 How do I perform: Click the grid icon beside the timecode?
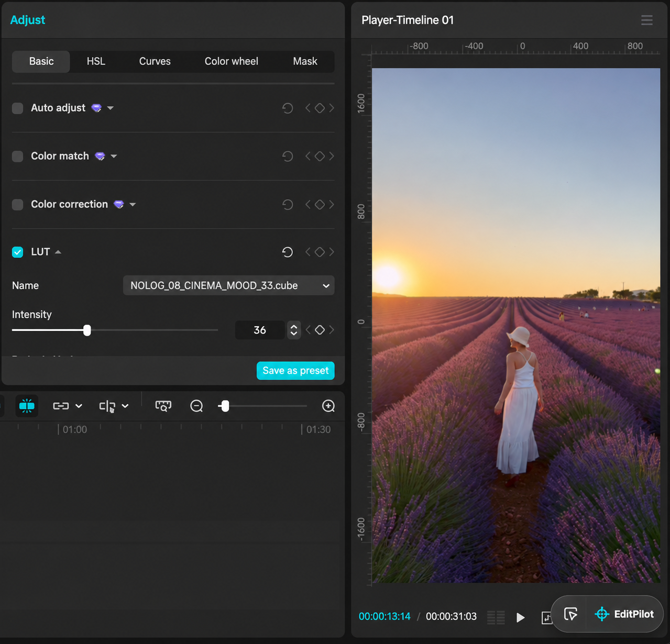pos(496,617)
